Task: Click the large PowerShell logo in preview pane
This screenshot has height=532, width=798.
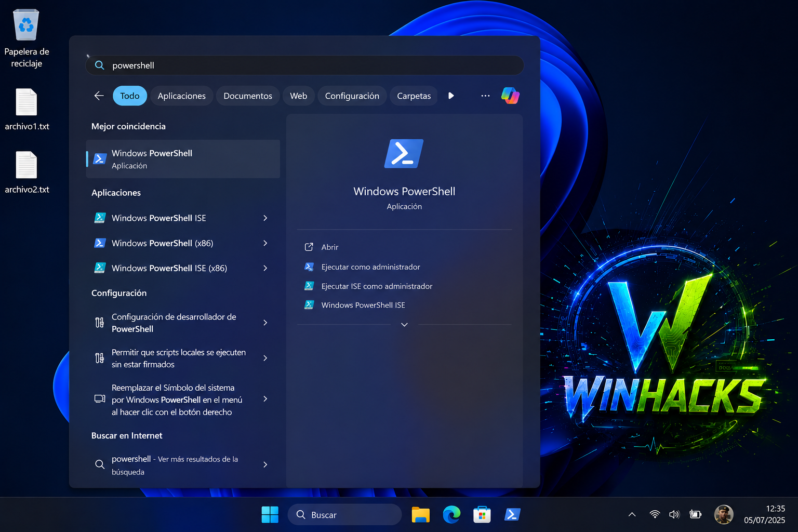Action: (404, 154)
